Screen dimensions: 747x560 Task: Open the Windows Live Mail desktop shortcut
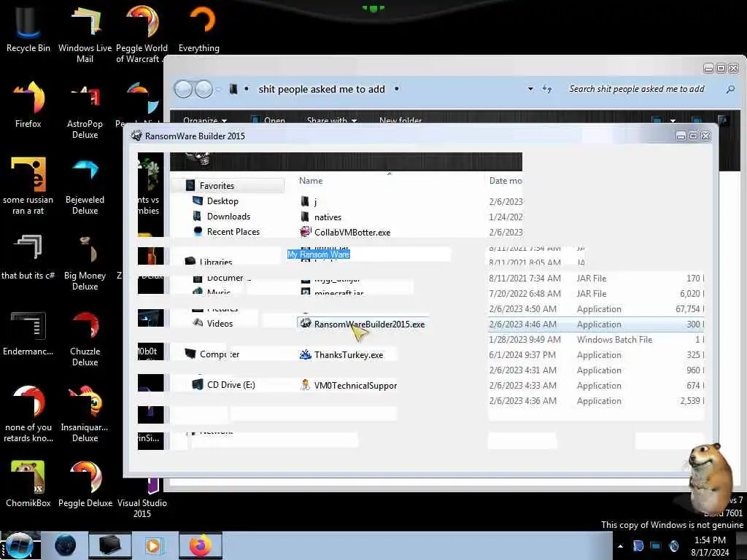85,34
